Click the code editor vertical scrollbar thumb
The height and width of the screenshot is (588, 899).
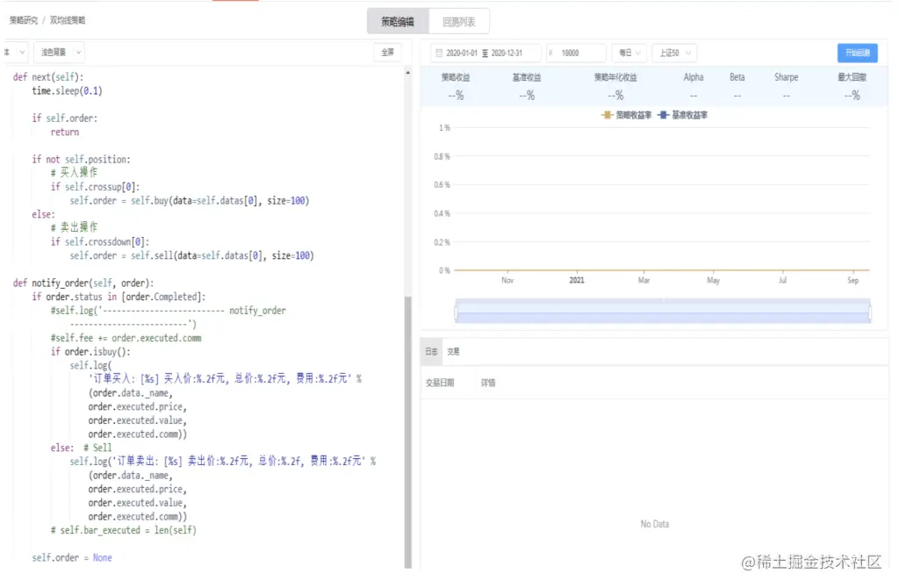tap(407, 432)
